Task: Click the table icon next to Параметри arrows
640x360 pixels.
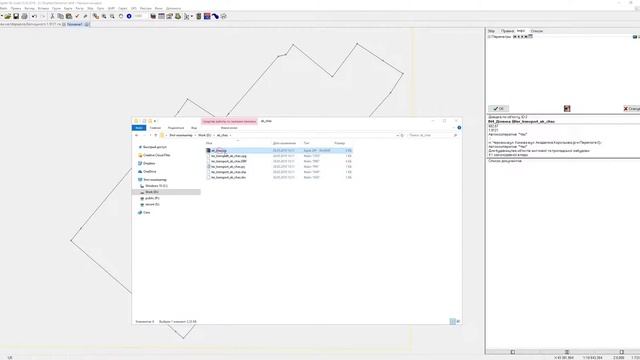Action: 530,36
